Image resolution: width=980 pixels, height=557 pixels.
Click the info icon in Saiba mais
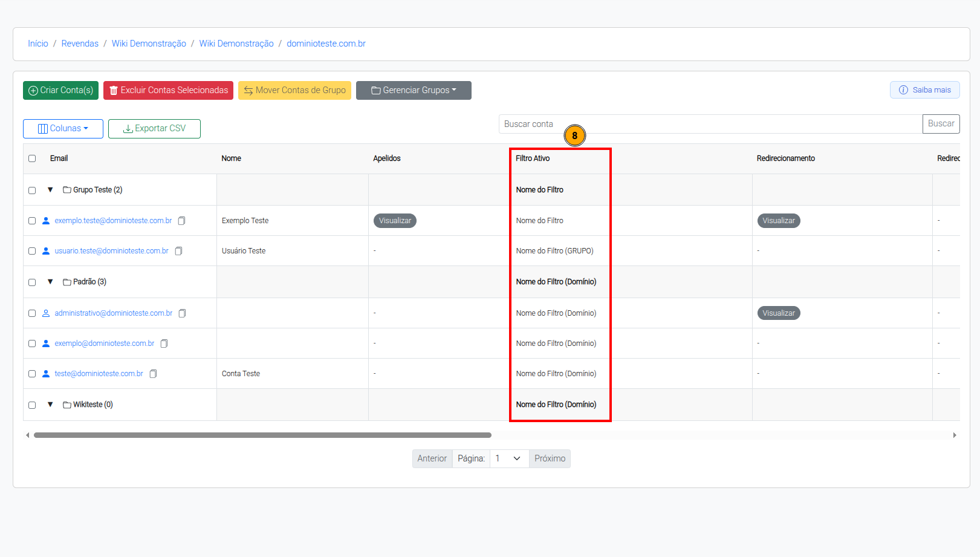click(x=903, y=90)
